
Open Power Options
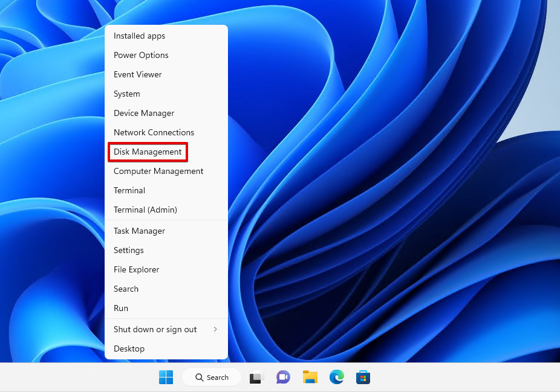point(141,55)
